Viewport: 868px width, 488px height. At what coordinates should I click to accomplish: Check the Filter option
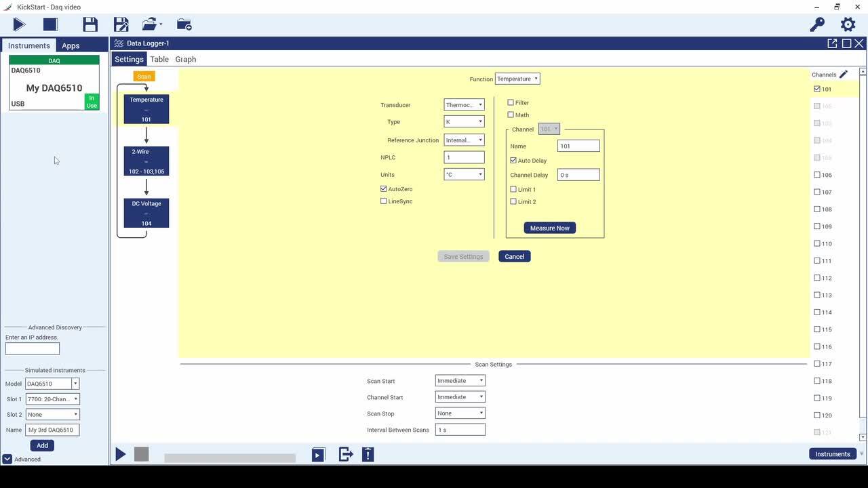511,102
